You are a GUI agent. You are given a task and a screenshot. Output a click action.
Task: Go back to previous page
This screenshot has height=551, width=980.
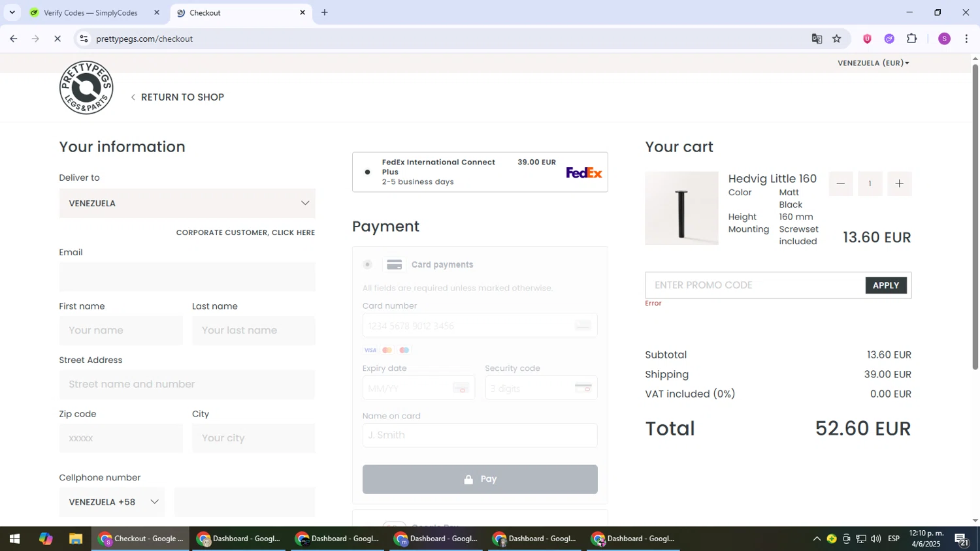[14, 39]
